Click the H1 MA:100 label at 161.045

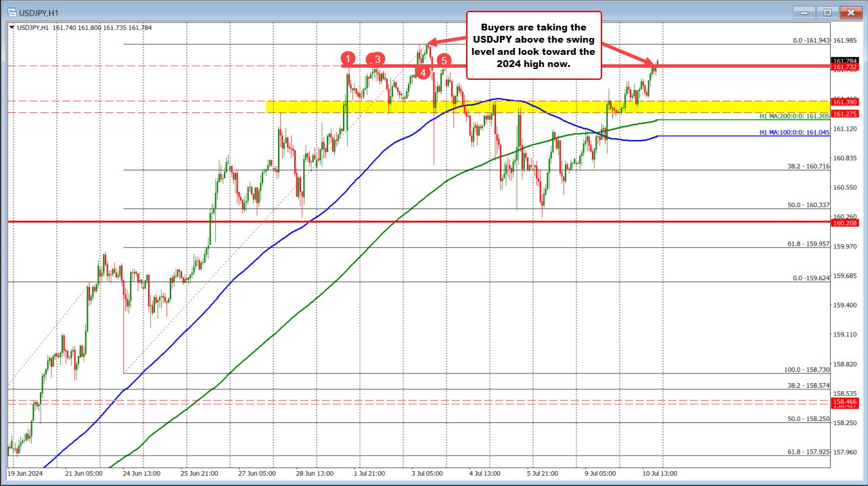[794, 133]
